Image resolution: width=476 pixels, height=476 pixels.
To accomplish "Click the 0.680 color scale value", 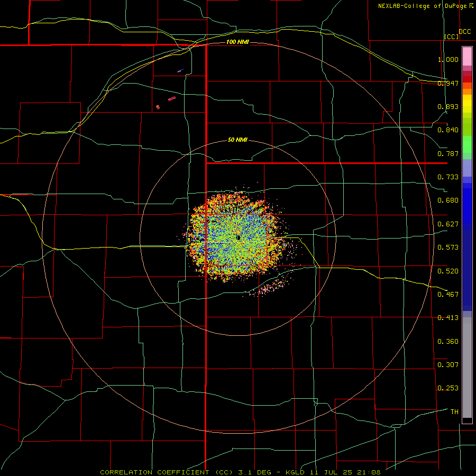I will click(448, 200).
